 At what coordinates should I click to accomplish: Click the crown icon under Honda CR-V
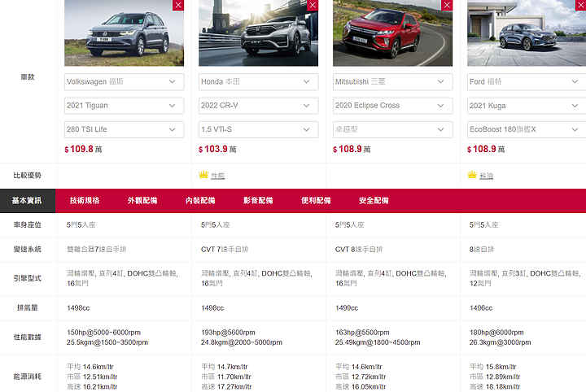(x=203, y=175)
